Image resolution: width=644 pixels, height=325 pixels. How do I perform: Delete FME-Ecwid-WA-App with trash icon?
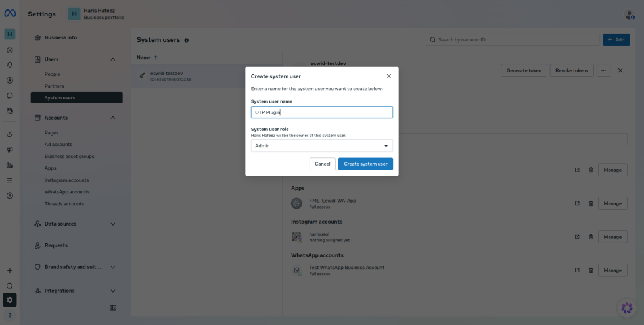[x=591, y=203]
